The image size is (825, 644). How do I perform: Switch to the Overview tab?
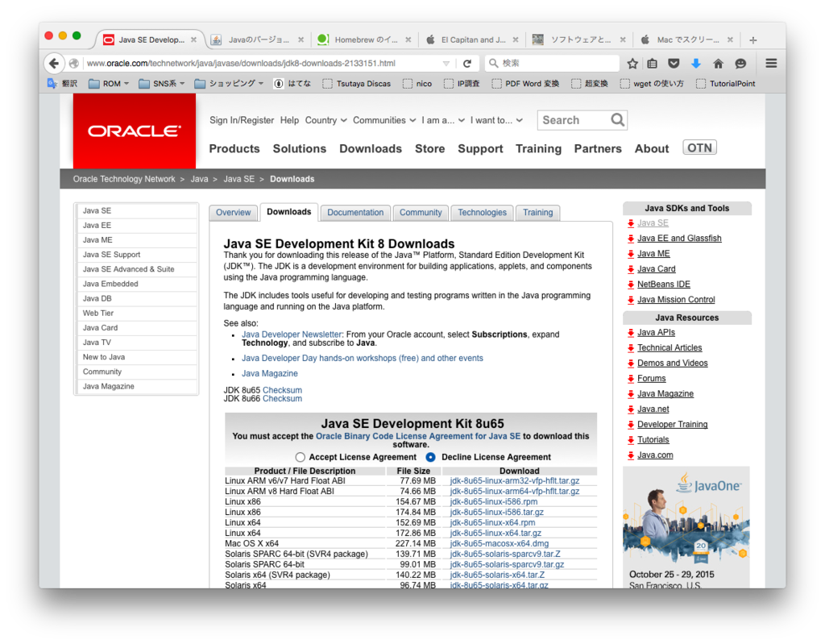click(233, 212)
